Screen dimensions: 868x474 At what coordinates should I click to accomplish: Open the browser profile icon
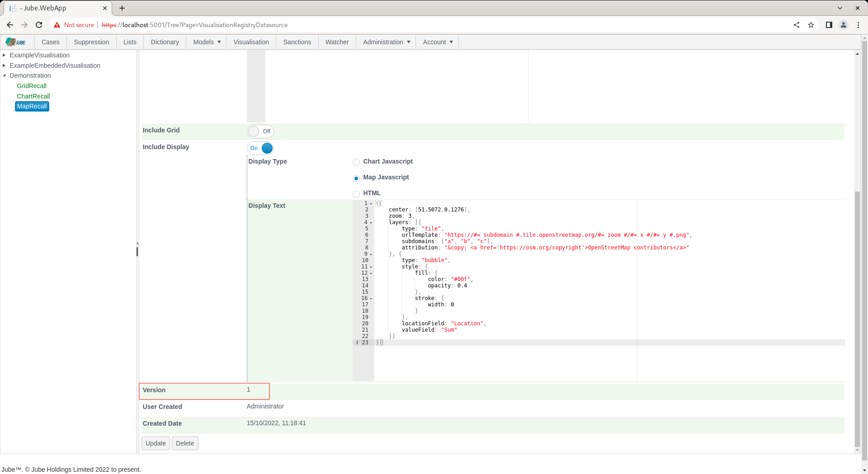844,25
